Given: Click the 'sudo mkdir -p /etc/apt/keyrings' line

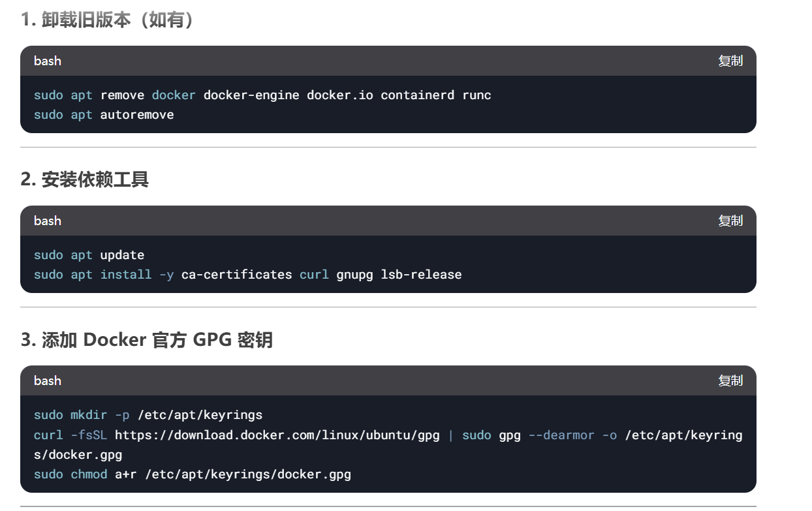Looking at the screenshot, I should pos(148,415).
